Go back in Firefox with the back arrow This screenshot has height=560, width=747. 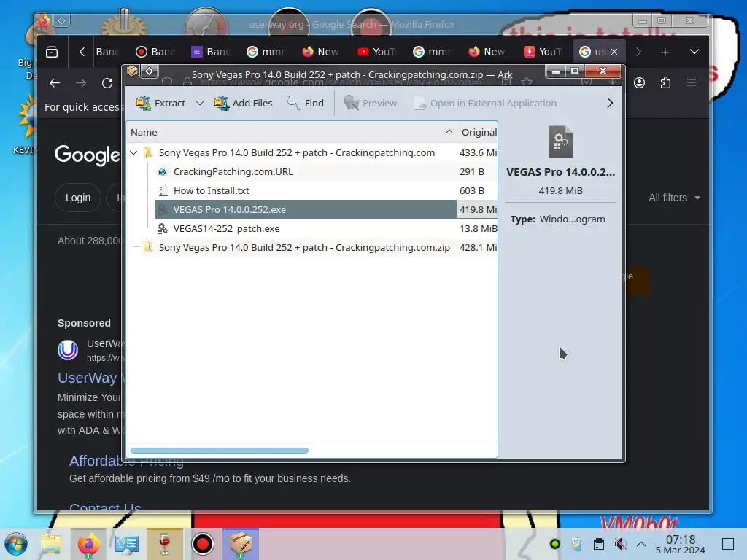click(x=55, y=83)
